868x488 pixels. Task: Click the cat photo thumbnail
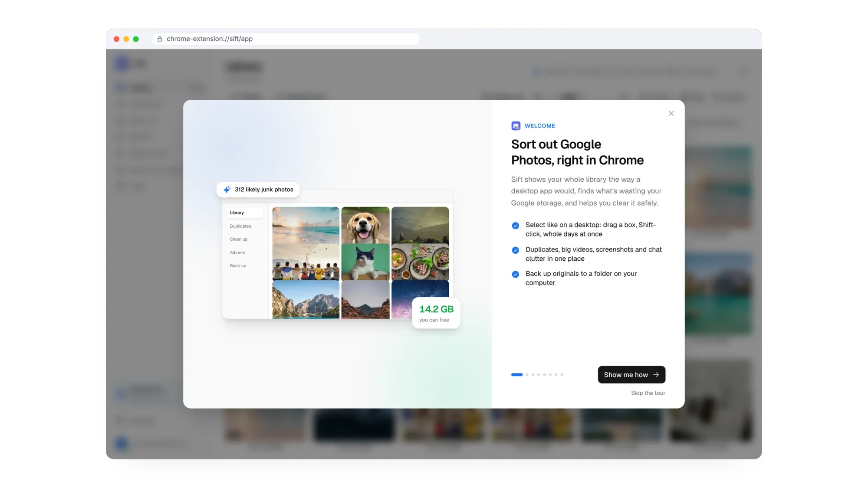tap(365, 262)
